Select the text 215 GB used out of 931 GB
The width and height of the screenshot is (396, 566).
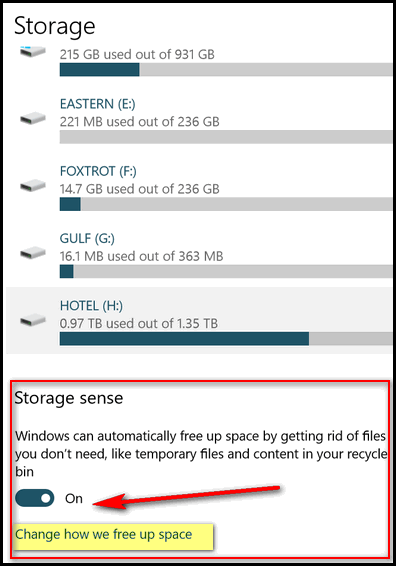(137, 55)
